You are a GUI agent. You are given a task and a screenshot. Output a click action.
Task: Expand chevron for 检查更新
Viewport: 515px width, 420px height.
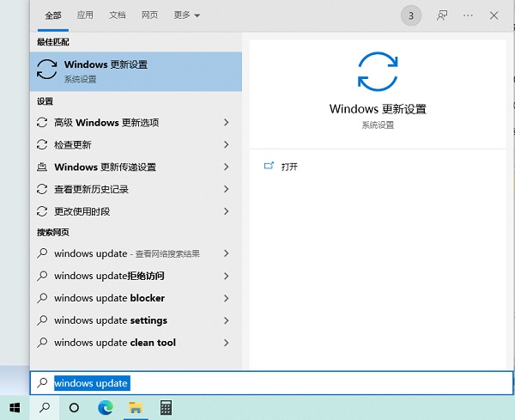227,144
